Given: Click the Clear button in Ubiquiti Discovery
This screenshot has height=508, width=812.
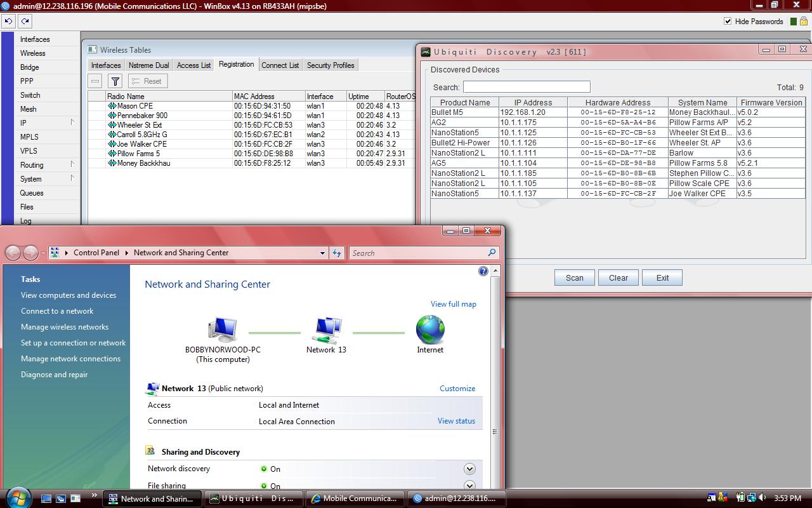Looking at the screenshot, I should [619, 277].
